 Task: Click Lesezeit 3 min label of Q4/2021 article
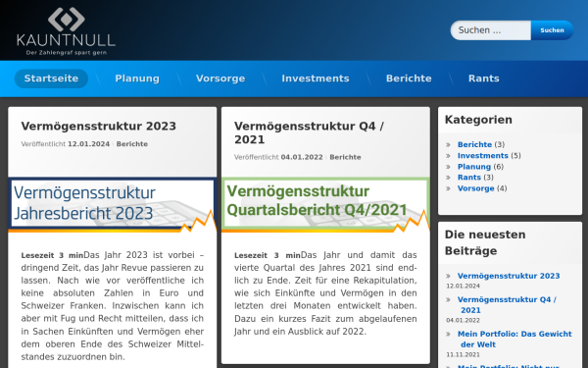point(268,256)
